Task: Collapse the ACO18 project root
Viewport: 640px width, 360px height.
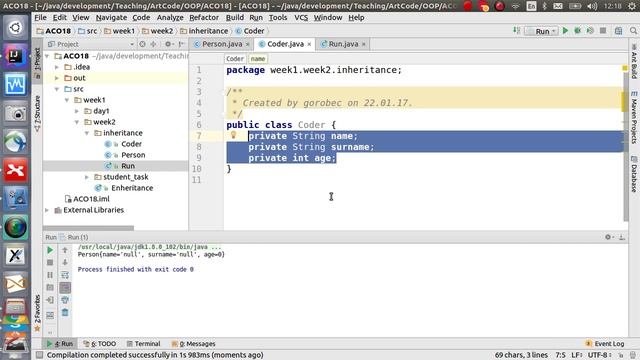Action: [x=47, y=56]
